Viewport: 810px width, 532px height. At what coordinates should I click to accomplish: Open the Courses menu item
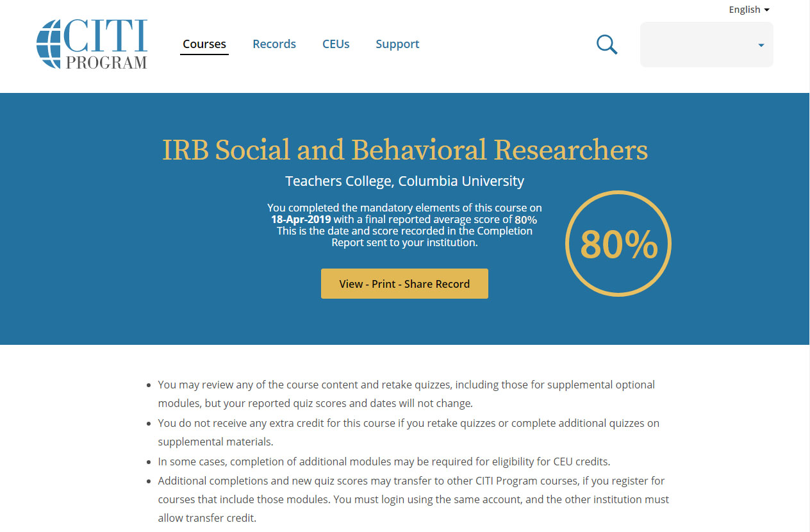coord(204,44)
